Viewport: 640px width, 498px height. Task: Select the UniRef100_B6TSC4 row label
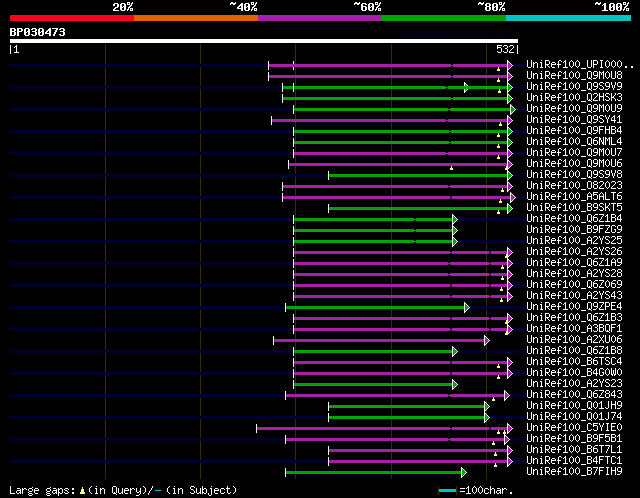pyautogui.click(x=574, y=362)
